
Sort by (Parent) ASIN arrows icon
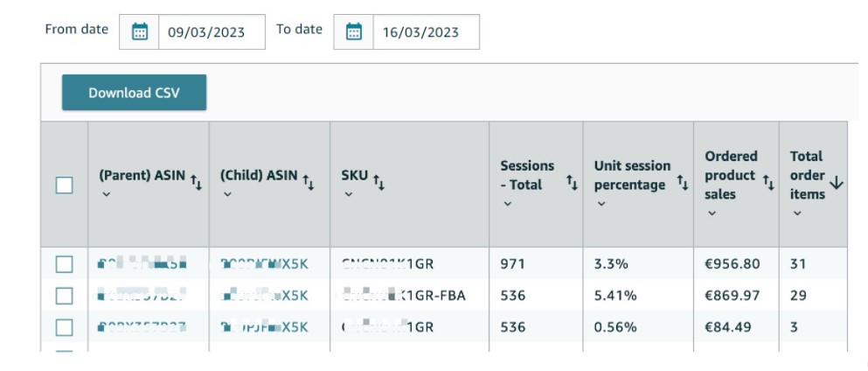point(196,182)
